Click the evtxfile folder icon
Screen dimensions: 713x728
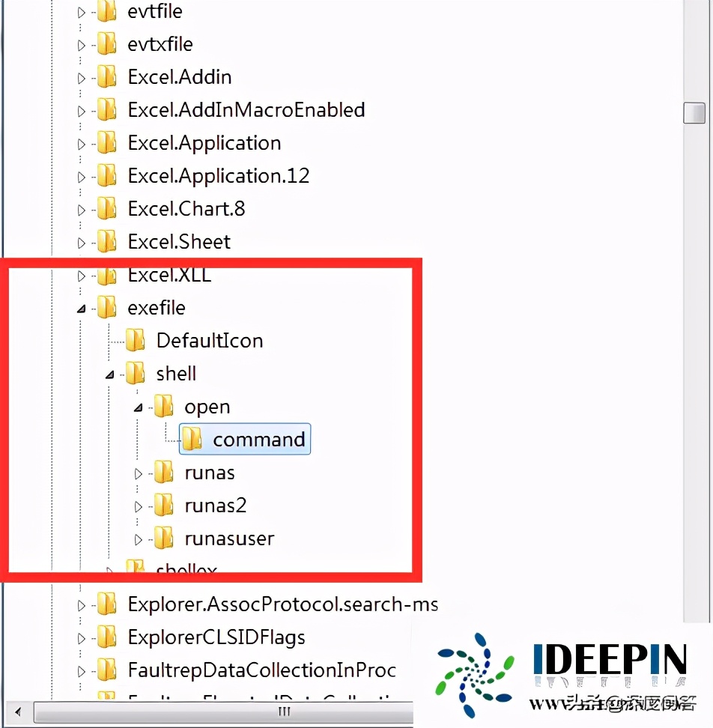107,44
